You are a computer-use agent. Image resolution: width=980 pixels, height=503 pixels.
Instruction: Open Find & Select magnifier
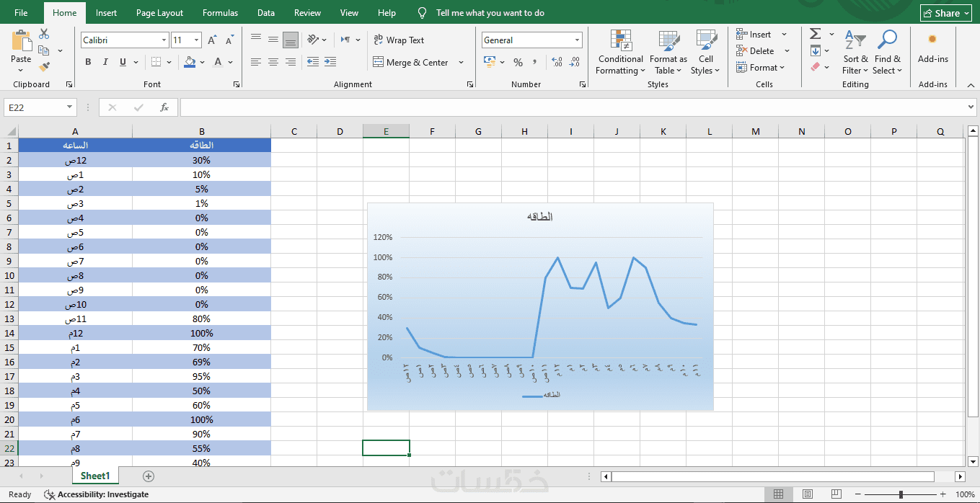[887, 53]
